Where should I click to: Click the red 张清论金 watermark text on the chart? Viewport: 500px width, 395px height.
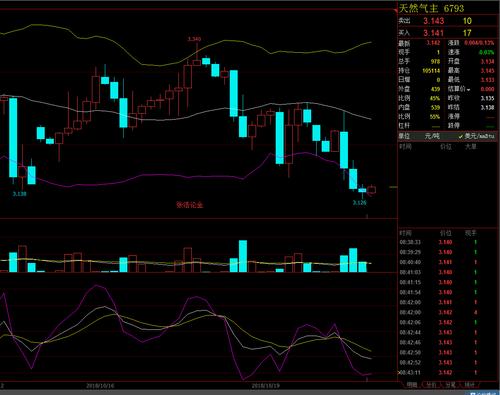(x=189, y=205)
